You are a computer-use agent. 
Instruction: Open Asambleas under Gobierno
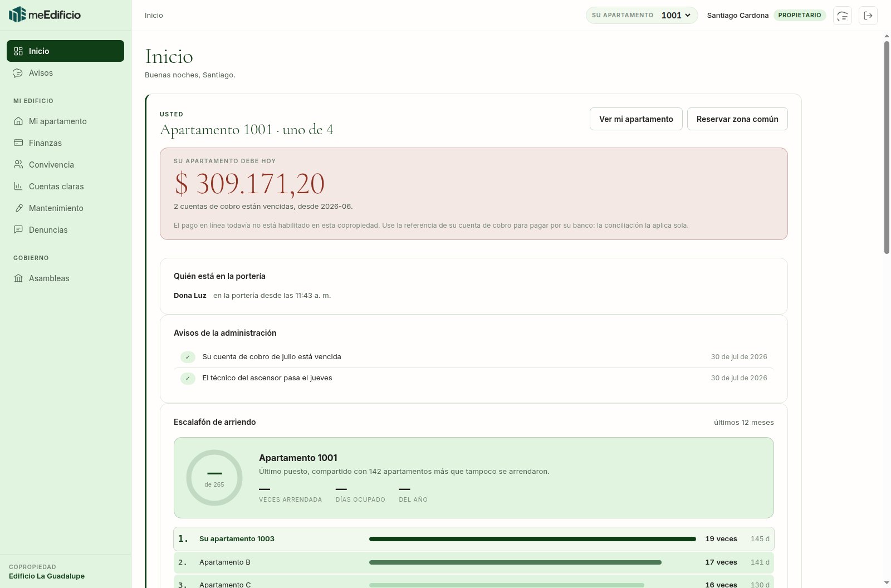coord(65,278)
